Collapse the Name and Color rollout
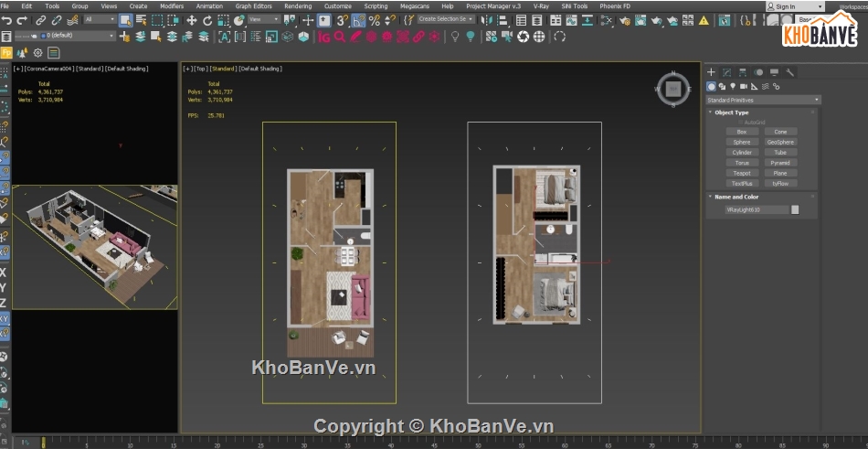 (x=736, y=197)
